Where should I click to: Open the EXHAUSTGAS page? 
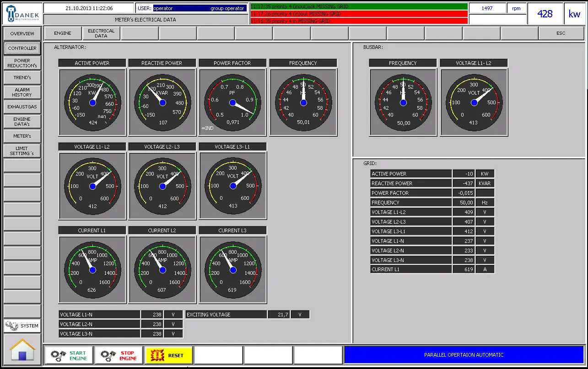pyautogui.click(x=22, y=107)
